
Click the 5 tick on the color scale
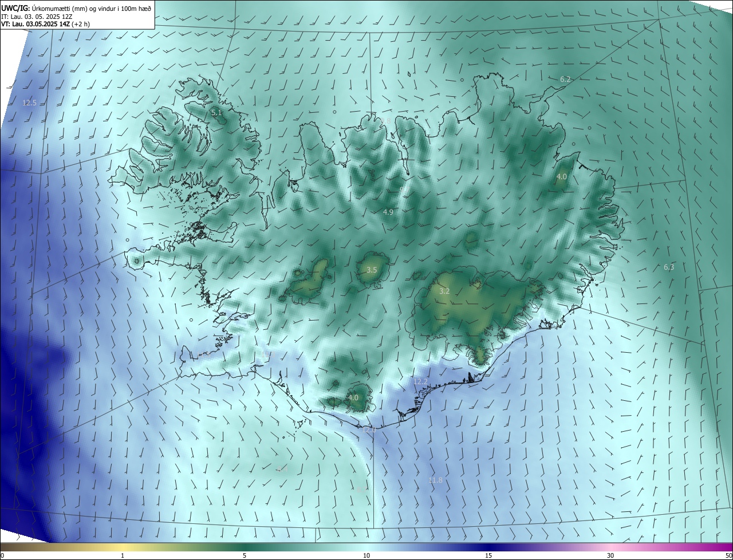pyautogui.click(x=245, y=556)
